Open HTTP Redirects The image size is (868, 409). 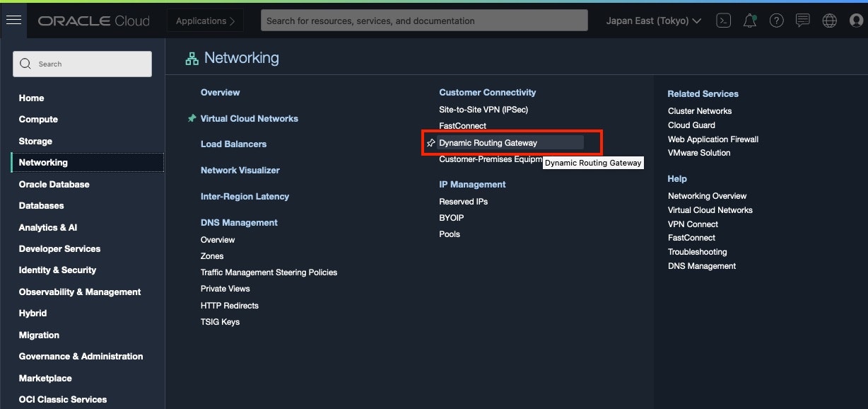230,306
